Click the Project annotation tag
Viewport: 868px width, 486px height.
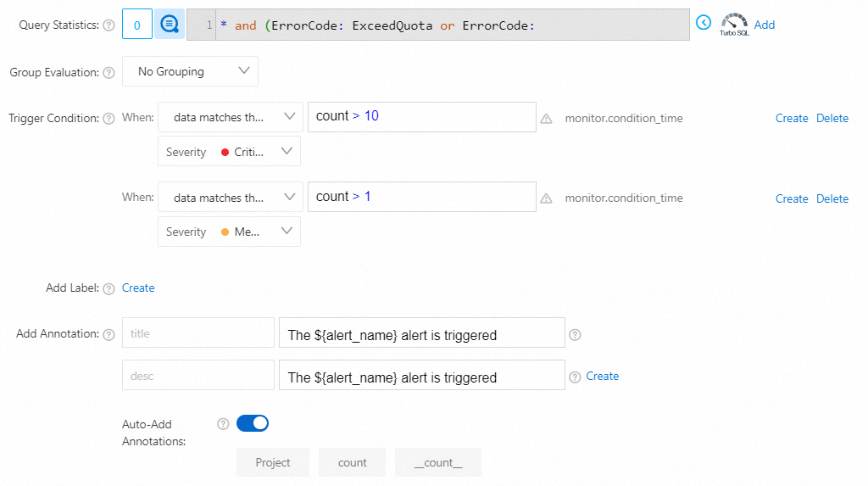point(273,462)
